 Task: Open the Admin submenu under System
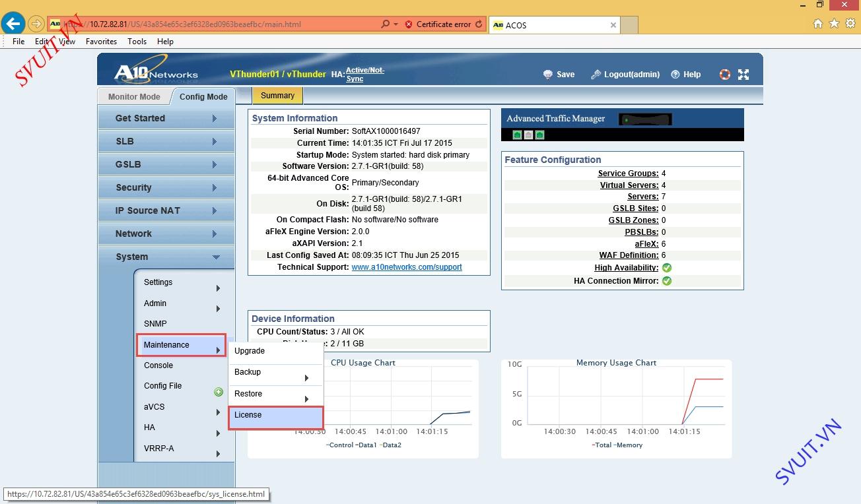click(182, 303)
